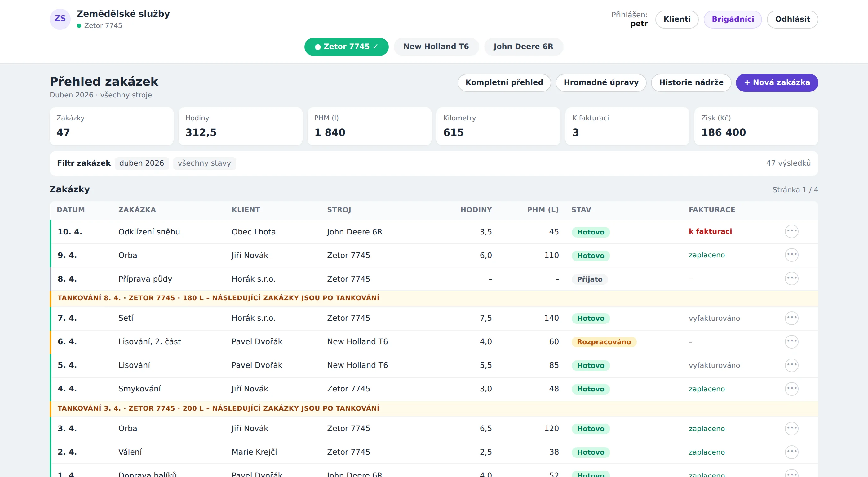Screen dimensions: 868x477
Task: Switch to New Holland T6 machine
Action: (x=436, y=47)
